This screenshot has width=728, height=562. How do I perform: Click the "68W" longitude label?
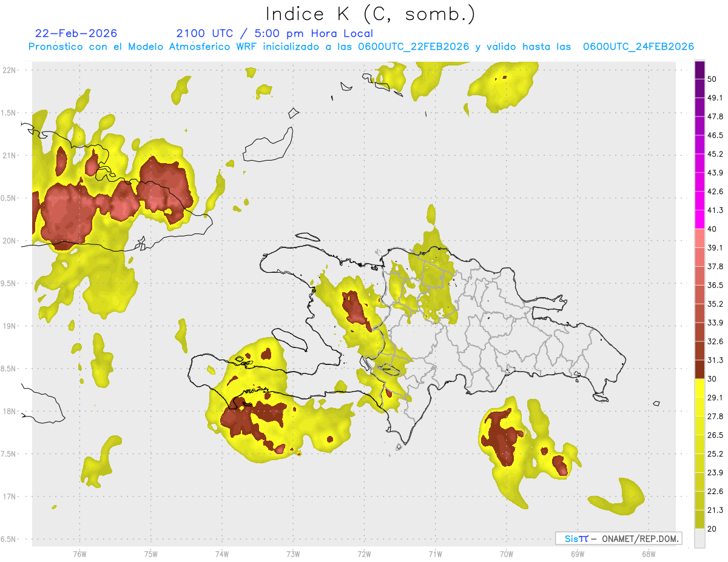(x=649, y=554)
